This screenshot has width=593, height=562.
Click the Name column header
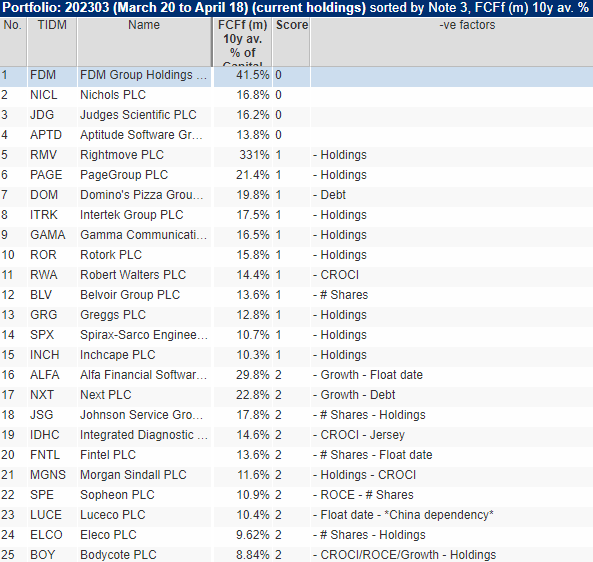(x=144, y=42)
